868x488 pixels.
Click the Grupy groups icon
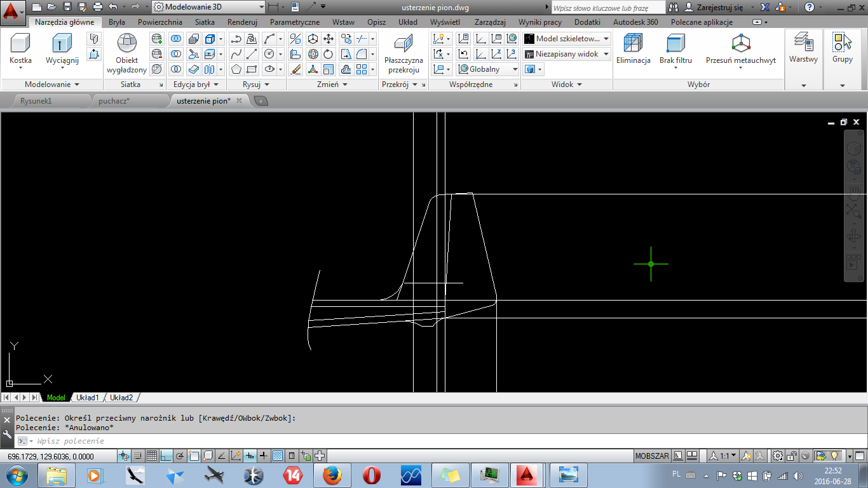point(842,49)
